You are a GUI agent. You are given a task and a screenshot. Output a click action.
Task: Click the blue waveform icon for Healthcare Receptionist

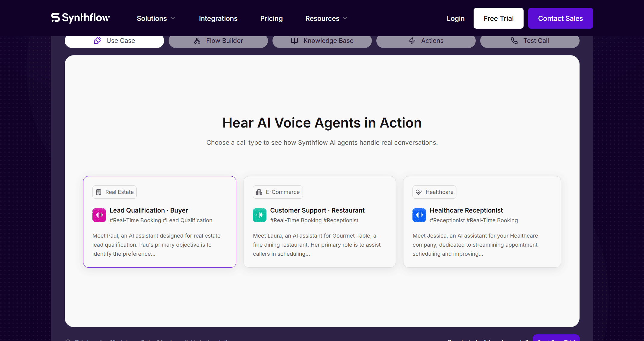[419, 215]
